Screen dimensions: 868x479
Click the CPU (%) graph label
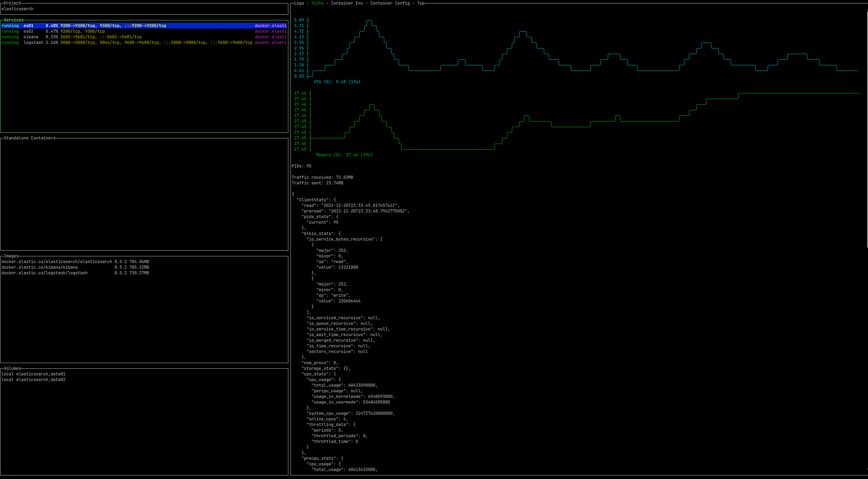point(337,82)
